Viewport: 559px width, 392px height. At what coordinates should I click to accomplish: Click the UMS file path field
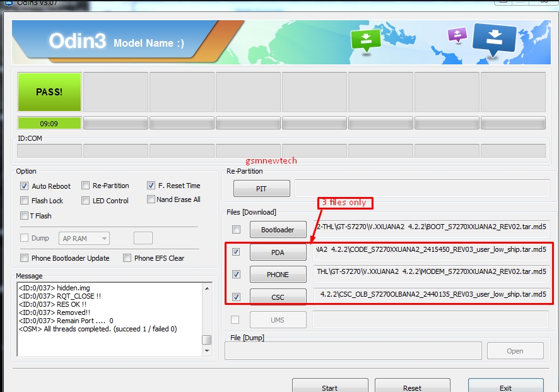(x=430, y=319)
